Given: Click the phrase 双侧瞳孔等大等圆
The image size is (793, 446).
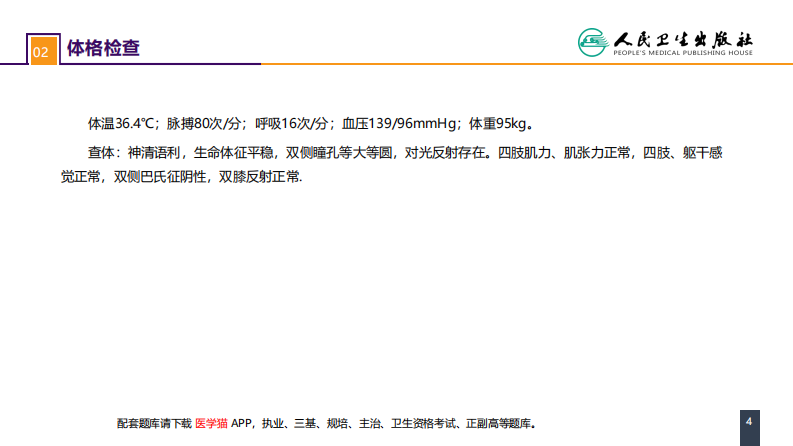Looking at the screenshot, I should (x=339, y=153).
